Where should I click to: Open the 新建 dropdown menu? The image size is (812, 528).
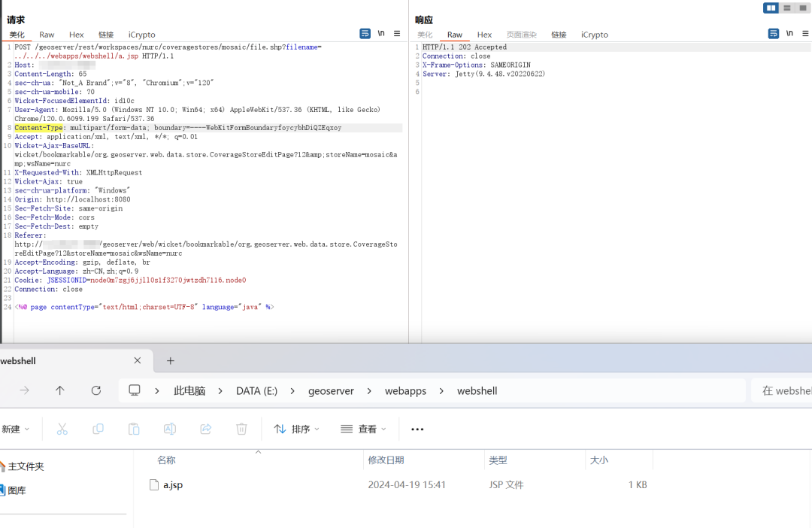16,429
